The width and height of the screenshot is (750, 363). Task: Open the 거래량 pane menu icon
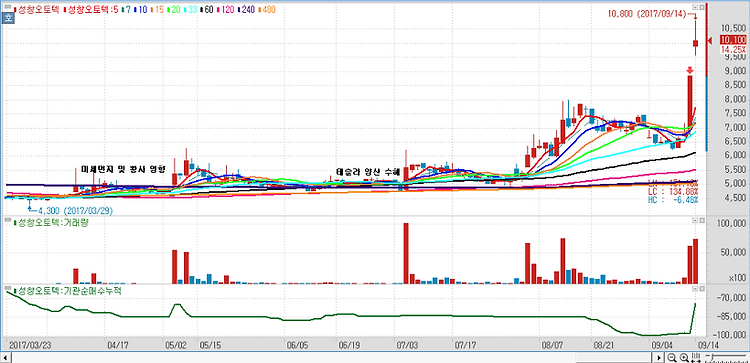point(8,221)
